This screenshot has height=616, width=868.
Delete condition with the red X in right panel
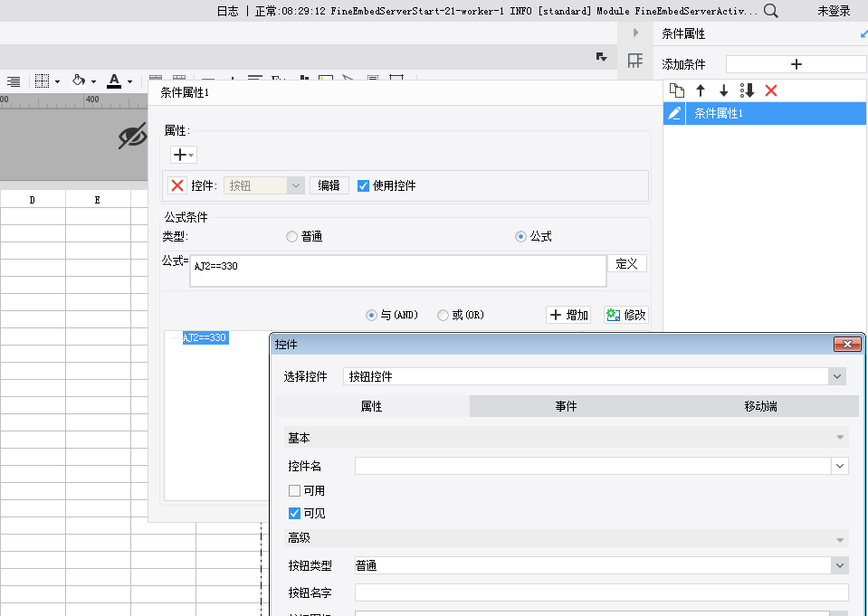771,90
